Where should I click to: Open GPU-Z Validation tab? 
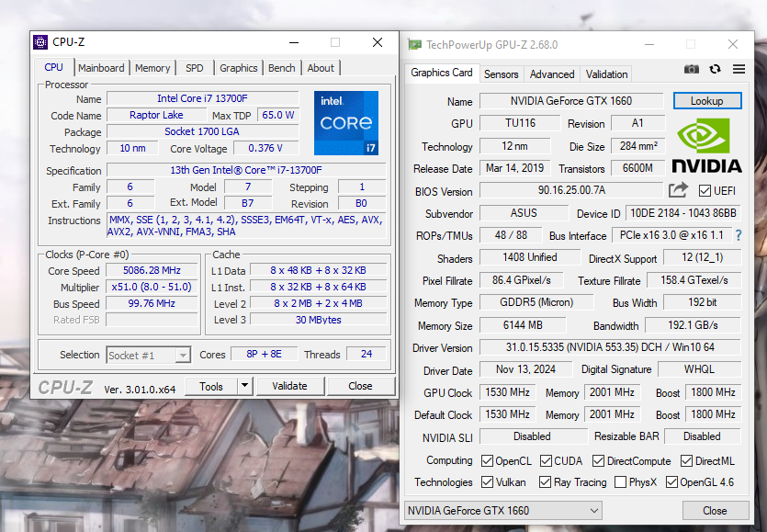tap(606, 74)
